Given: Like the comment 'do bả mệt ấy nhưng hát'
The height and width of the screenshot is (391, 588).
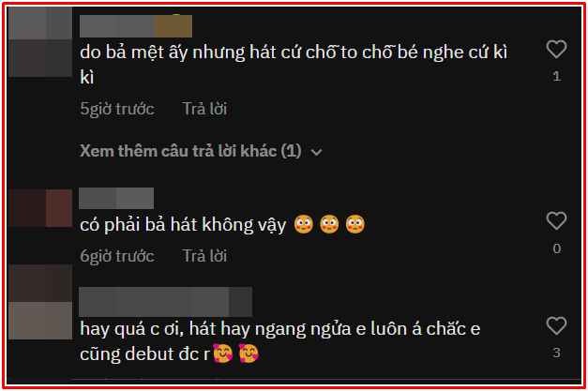Looking at the screenshot, I should tap(556, 49).
